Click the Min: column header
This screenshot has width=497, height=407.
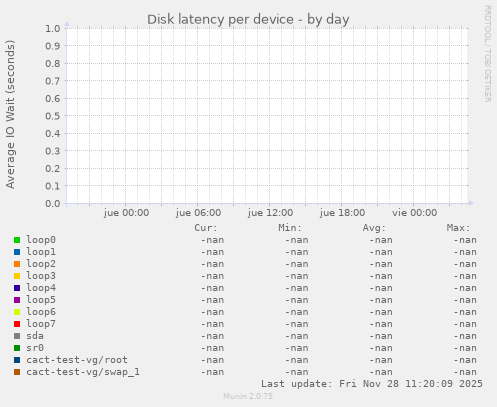coord(290,228)
